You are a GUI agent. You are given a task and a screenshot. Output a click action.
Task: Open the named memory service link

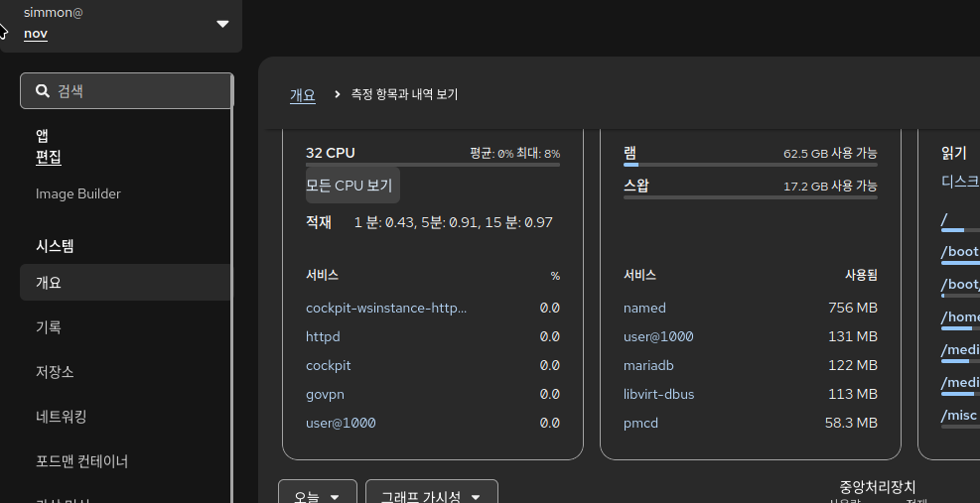click(x=644, y=308)
